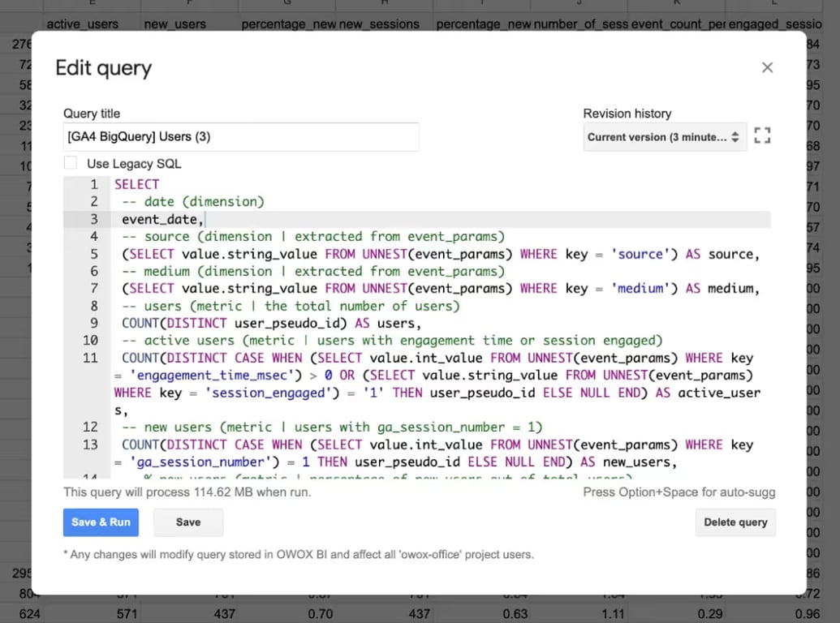Click line 7 medium subquery
This screenshot has height=623, width=840.
441,289
